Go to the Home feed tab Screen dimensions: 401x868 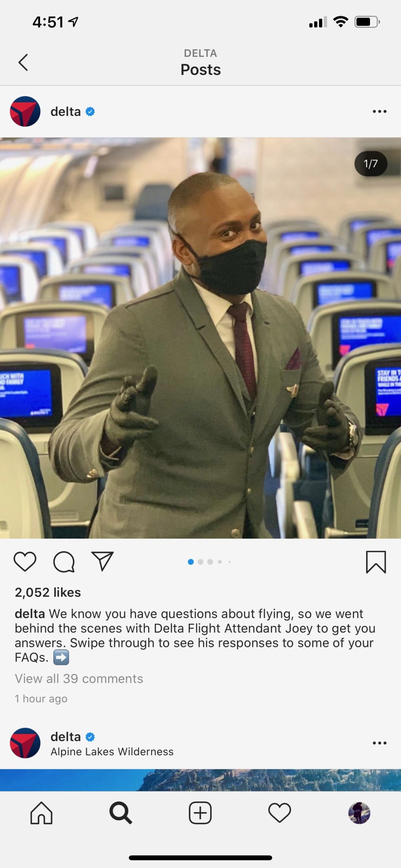pyautogui.click(x=41, y=813)
